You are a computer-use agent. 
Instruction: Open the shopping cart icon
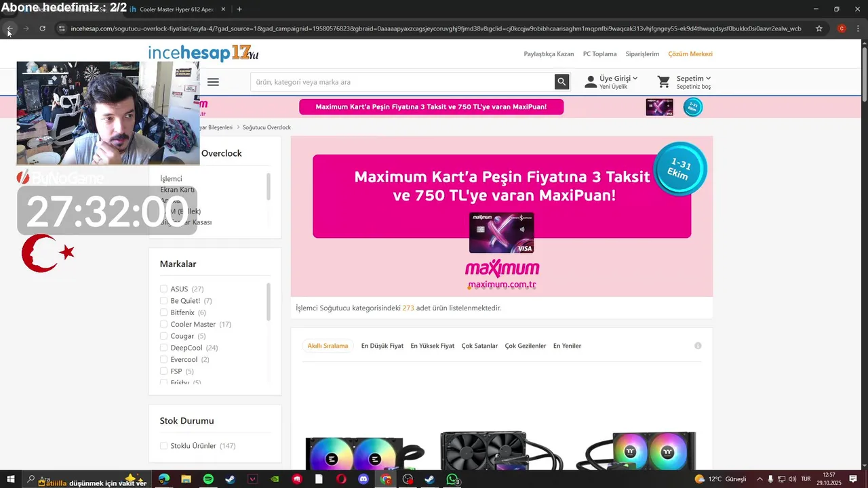click(664, 82)
